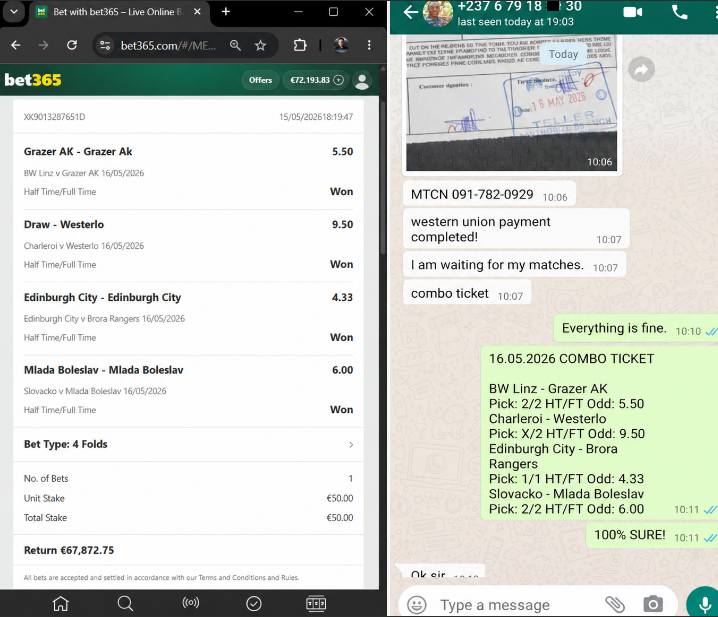This screenshot has height=617, width=718.
Task: Click the 100% SURE! message
Action: tap(652, 535)
